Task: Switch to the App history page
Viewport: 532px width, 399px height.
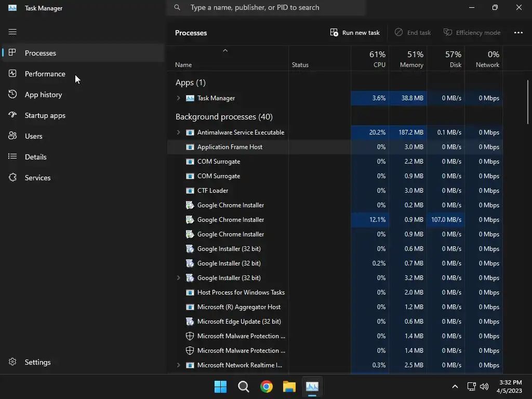Action: click(x=83, y=95)
